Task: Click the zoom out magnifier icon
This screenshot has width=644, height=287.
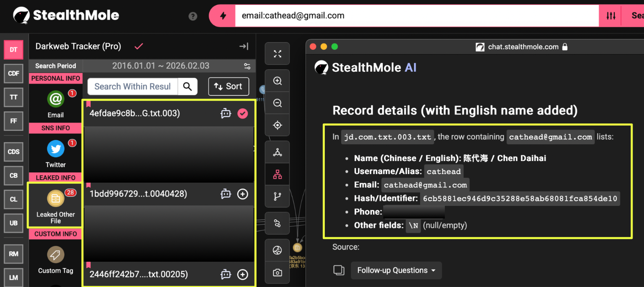Action: tap(278, 103)
